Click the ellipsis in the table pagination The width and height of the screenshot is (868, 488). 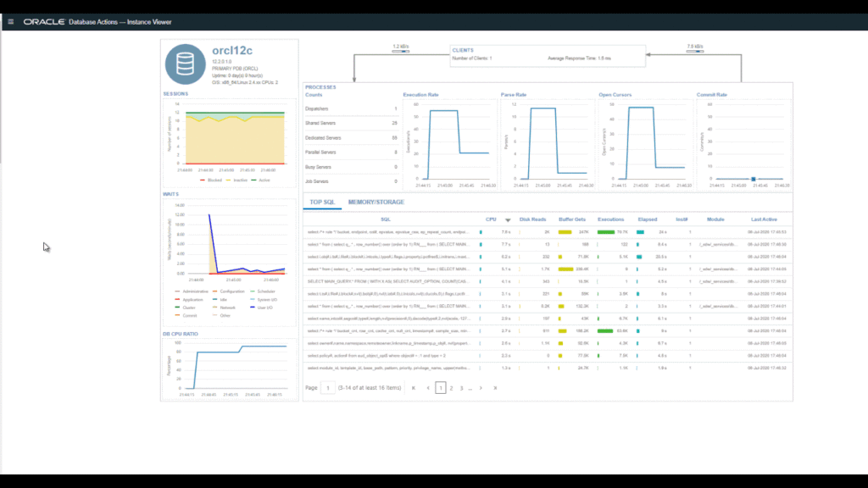tap(470, 388)
